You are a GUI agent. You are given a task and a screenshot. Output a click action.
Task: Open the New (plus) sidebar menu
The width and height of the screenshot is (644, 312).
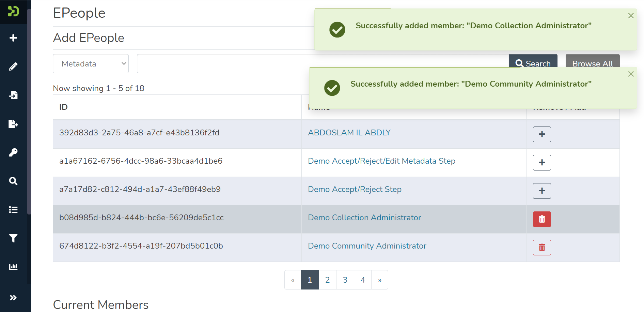click(13, 38)
